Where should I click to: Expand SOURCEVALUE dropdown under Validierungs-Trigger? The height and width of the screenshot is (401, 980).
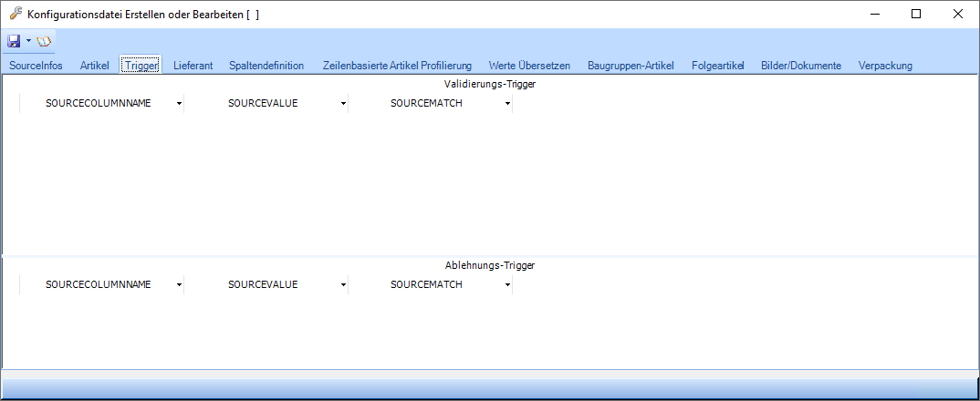tap(343, 104)
